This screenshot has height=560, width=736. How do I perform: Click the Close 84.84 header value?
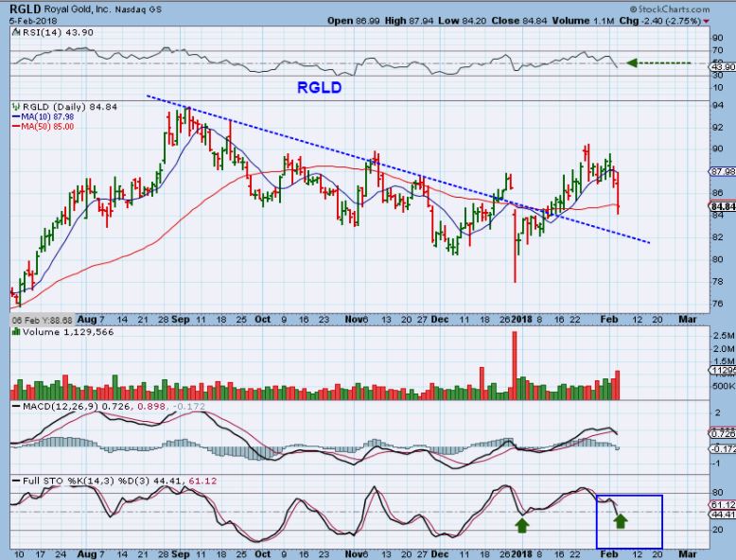(x=518, y=21)
